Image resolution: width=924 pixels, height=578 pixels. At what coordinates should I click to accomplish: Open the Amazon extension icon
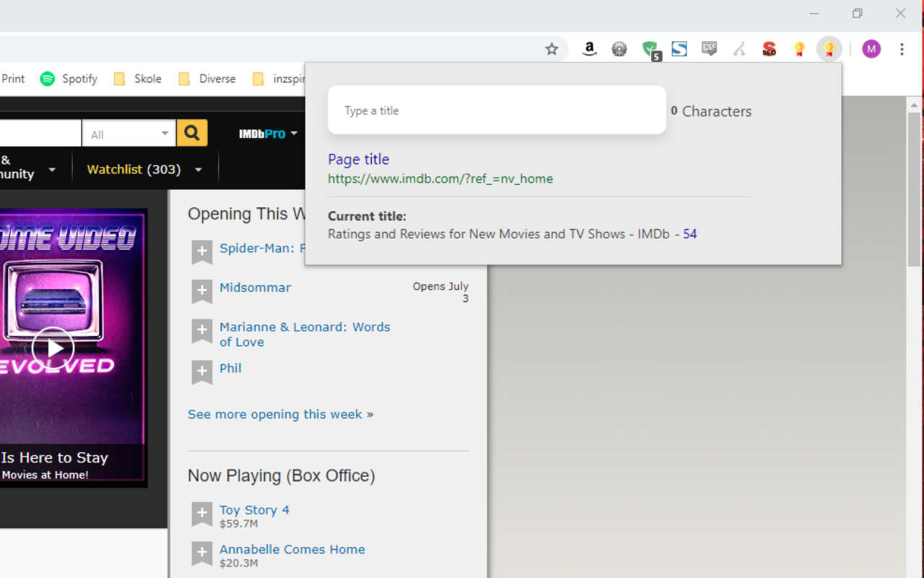point(589,49)
